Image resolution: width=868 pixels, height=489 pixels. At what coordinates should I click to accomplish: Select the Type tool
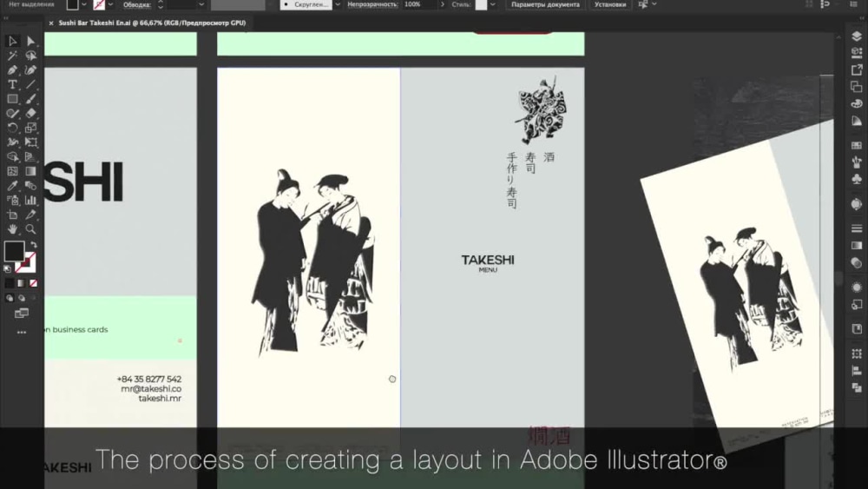point(13,84)
